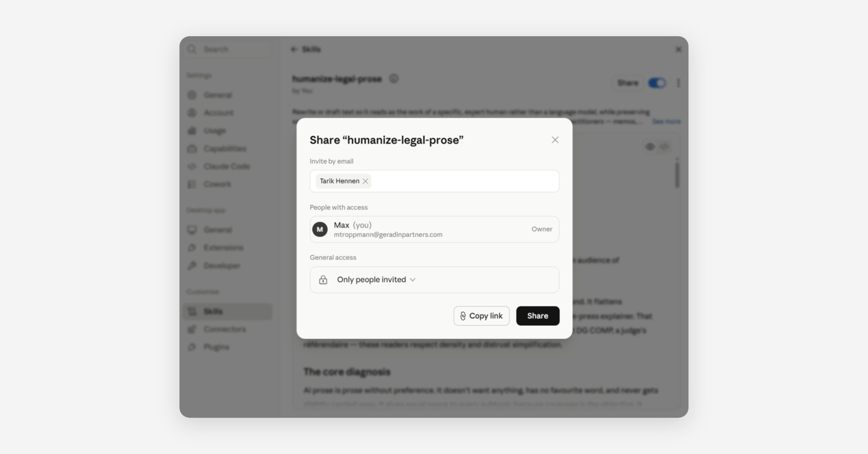Image resolution: width=868 pixels, height=454 pixels.
Task: Click the link icon on Copy link
Action: pyautogui.click(x=463, y=316)
